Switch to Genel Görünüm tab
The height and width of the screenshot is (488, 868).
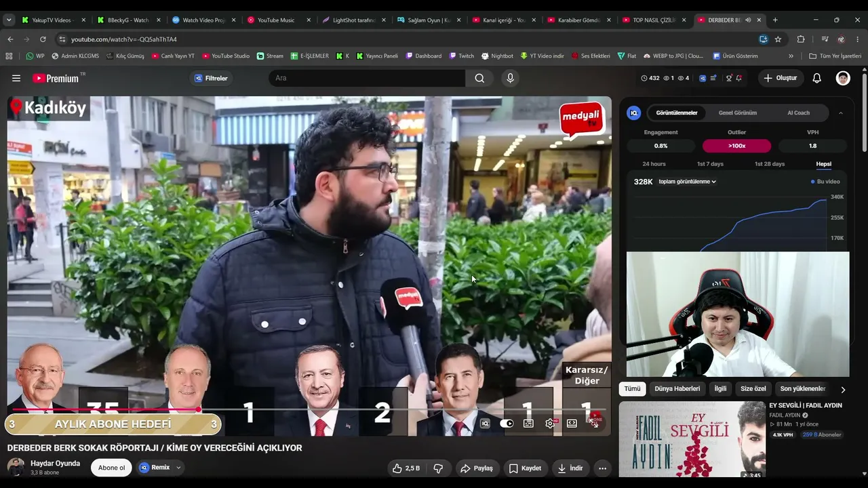click(738, 113)
